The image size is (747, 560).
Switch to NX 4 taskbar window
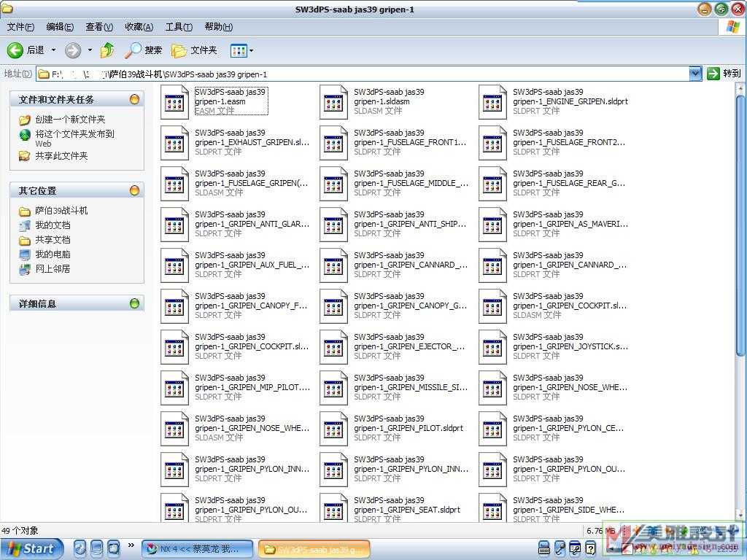[x=198, y=549]
